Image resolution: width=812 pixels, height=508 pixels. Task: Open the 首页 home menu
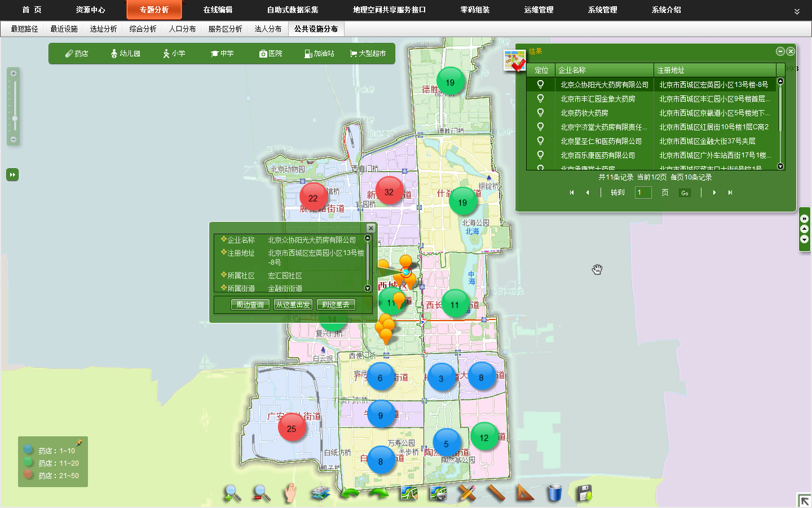point(32,10)
